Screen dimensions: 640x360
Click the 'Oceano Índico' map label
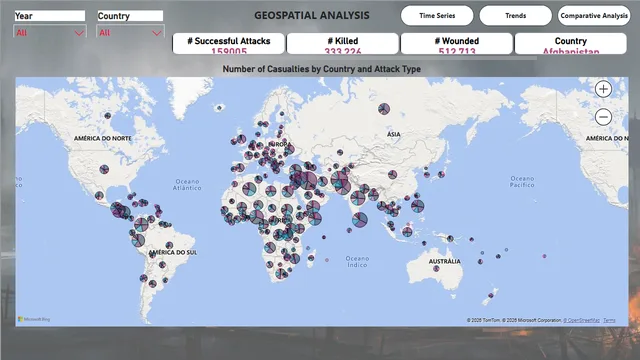coord(357,262)
